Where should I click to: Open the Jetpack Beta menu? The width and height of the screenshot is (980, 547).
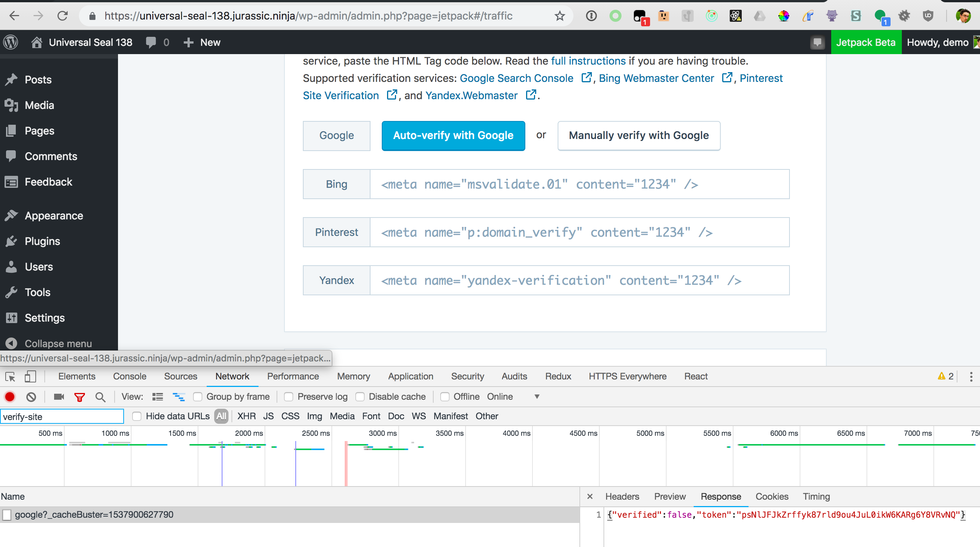(x=865, y=42)
